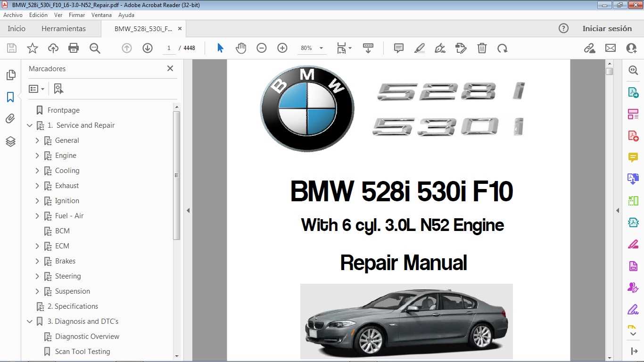Activate the hand pan tool
Image resolution: width=644 pixels, height=362 pixels.
pyautogui.click(x=241, y=48)
